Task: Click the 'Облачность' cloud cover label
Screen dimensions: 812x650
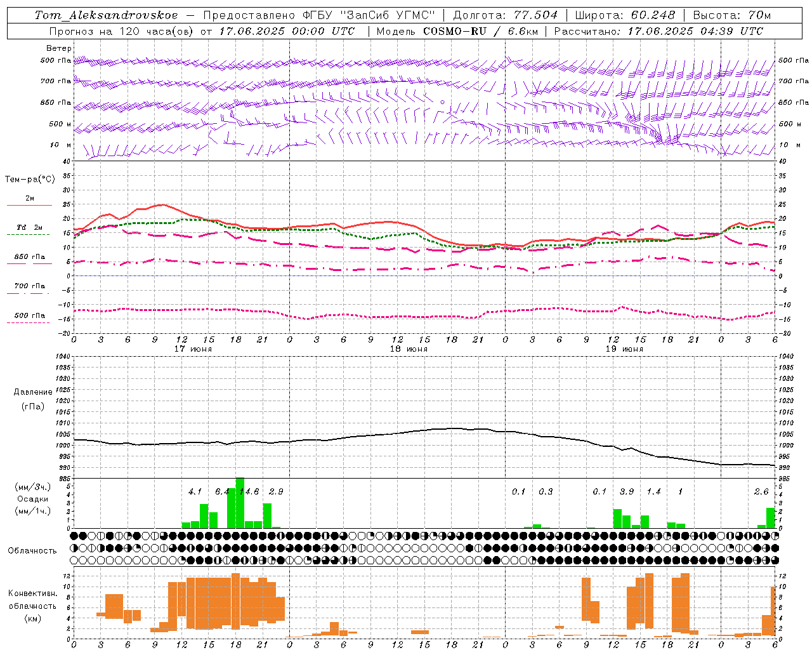Action: coord(32,550)
